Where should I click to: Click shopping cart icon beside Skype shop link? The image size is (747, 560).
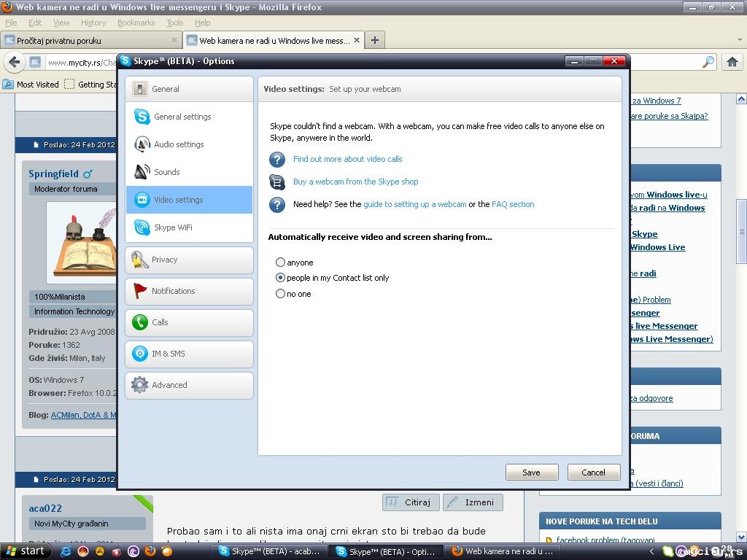(277, 182)
